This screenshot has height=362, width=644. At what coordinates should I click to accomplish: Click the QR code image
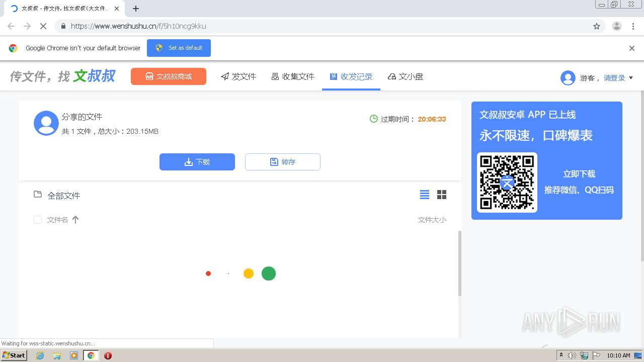(x=507, y=183)
